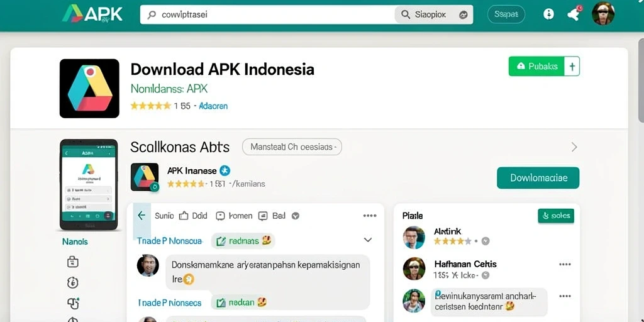644x322 pixels.
Task: Click the 'Scallkonas Abts' section heading
Action: pos(180,147)
